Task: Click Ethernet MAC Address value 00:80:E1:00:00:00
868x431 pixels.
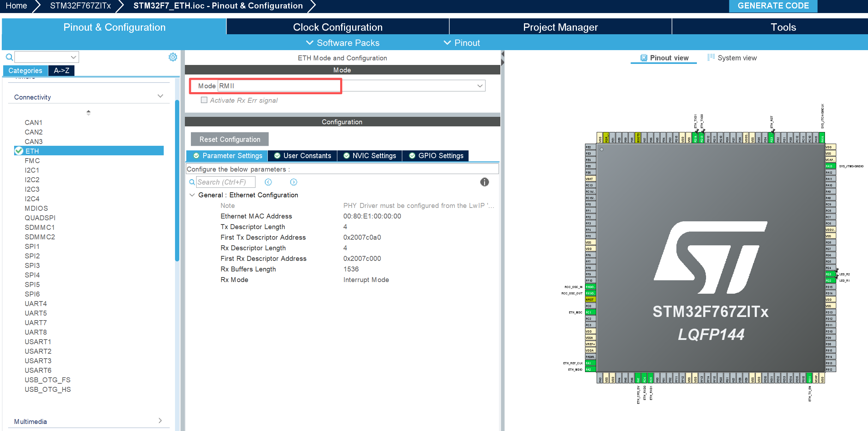Action: click(372, 216)
